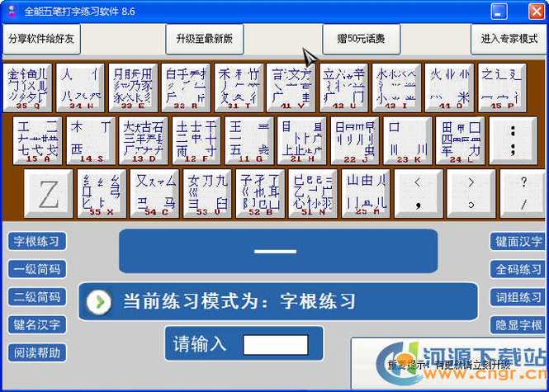Click the M key showing 山 radical
The height and width of the screenshot is (392, 549).
click(366, 194)
